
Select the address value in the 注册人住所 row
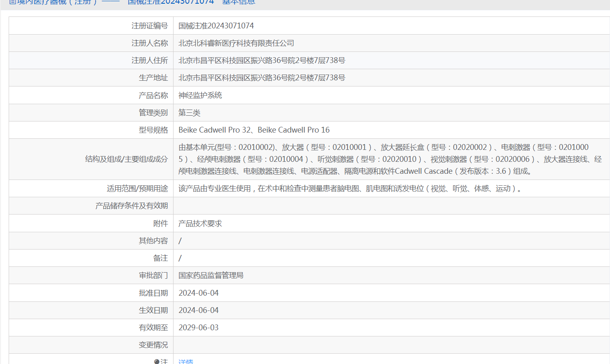pos(262,60)
